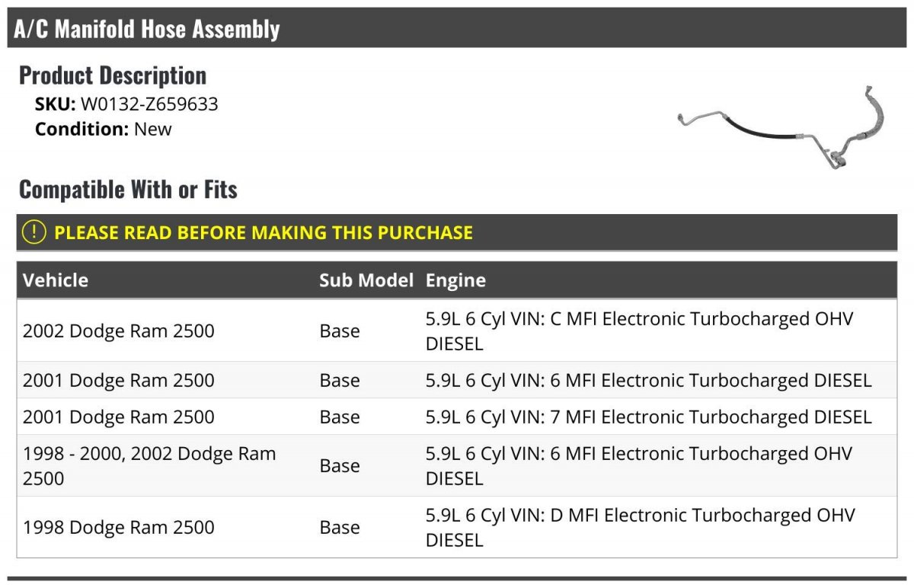Click the Condition: New text

104,129
